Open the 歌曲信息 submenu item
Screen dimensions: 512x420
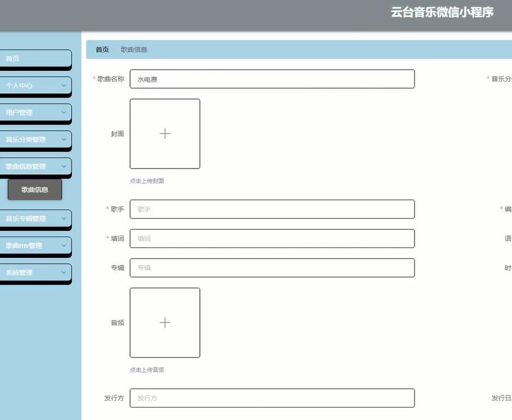point(34,188)
